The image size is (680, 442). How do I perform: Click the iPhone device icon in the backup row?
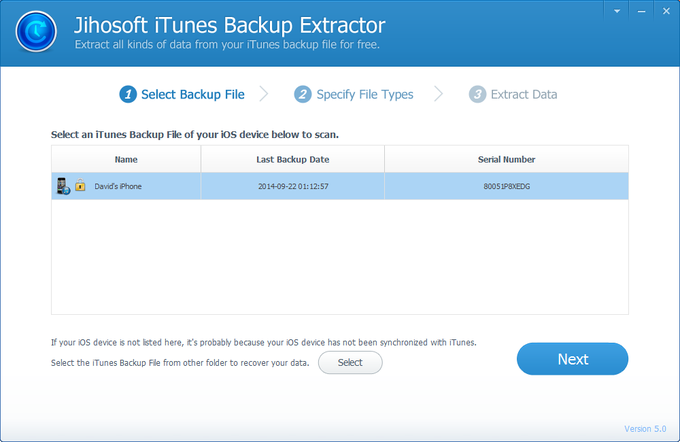[x=62, y=186]
